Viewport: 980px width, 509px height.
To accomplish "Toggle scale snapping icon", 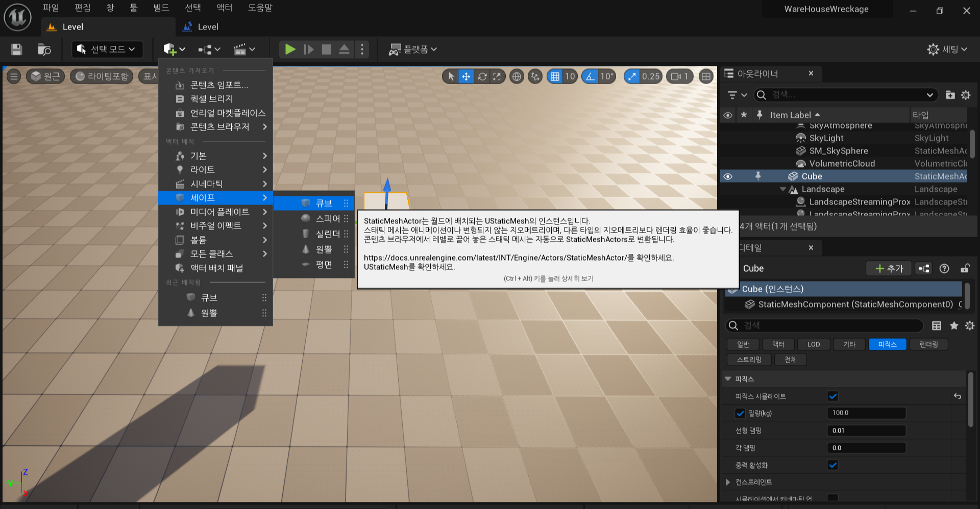I will [632, 77].
